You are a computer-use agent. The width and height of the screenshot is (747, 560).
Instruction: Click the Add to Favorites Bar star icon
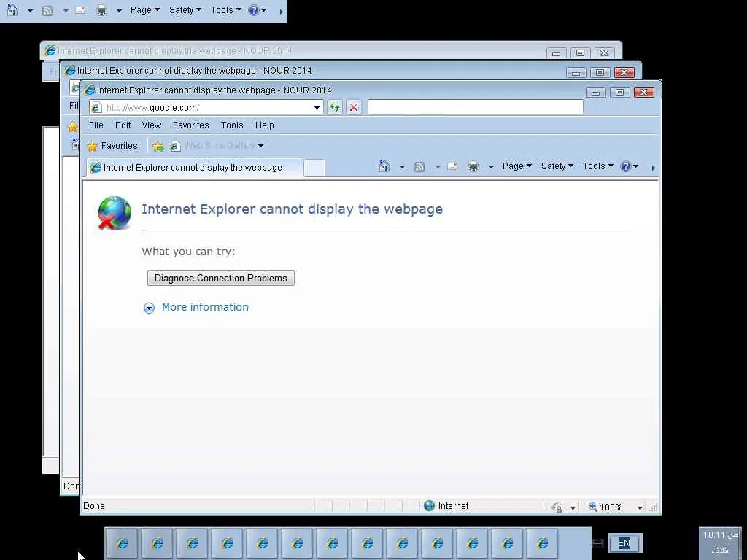pos(158,146)
